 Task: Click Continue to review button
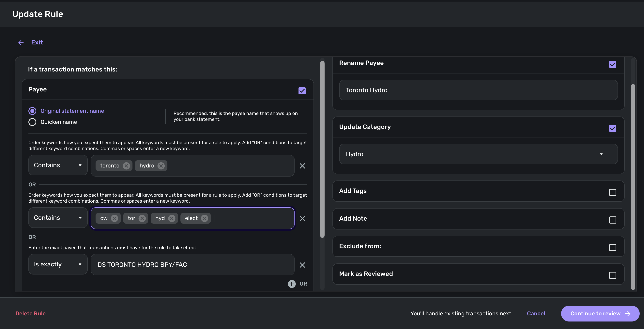600,314
